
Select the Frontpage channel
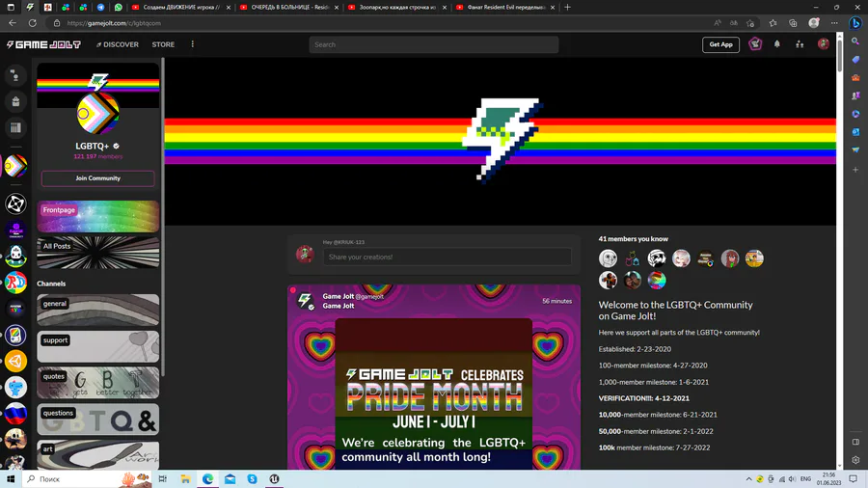pos(98,216)
